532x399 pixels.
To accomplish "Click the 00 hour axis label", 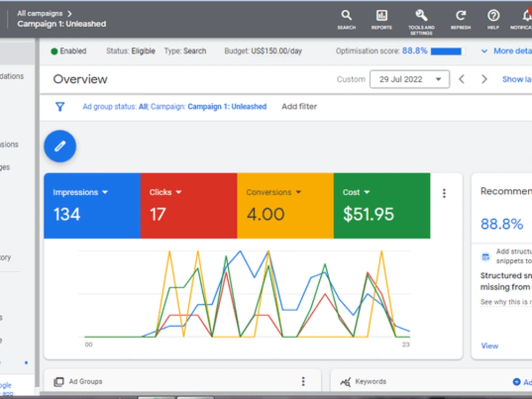I will coord(88,345).
